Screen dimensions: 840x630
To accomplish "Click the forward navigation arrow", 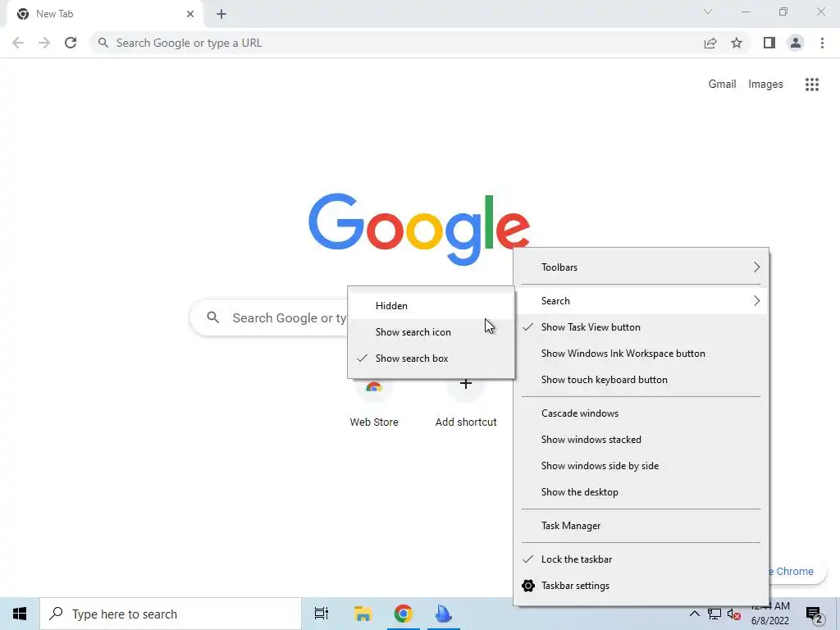I will click(x=44, y=43).
